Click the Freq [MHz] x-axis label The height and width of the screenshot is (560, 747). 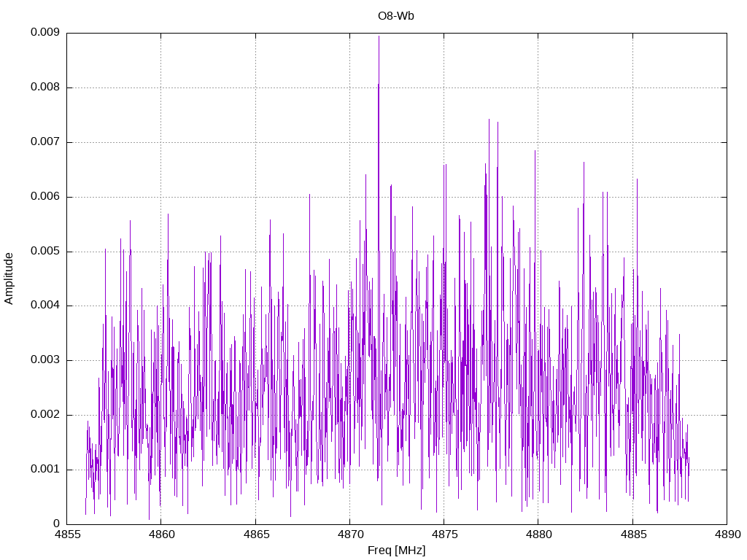click(x=396, y=551)
